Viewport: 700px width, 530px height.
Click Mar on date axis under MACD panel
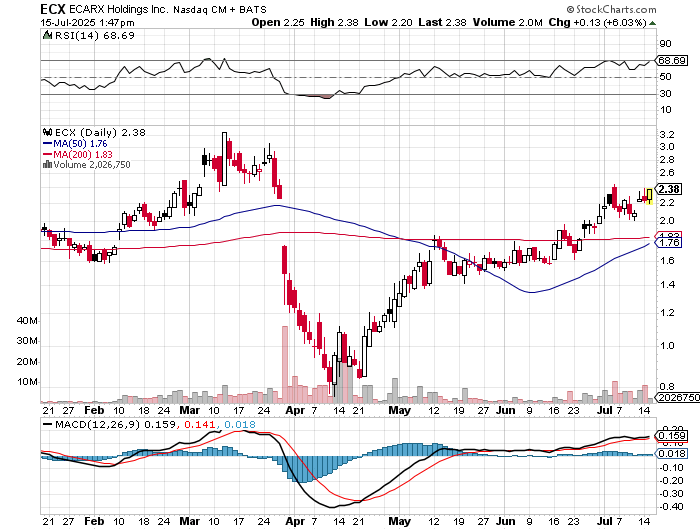[189, 522]
